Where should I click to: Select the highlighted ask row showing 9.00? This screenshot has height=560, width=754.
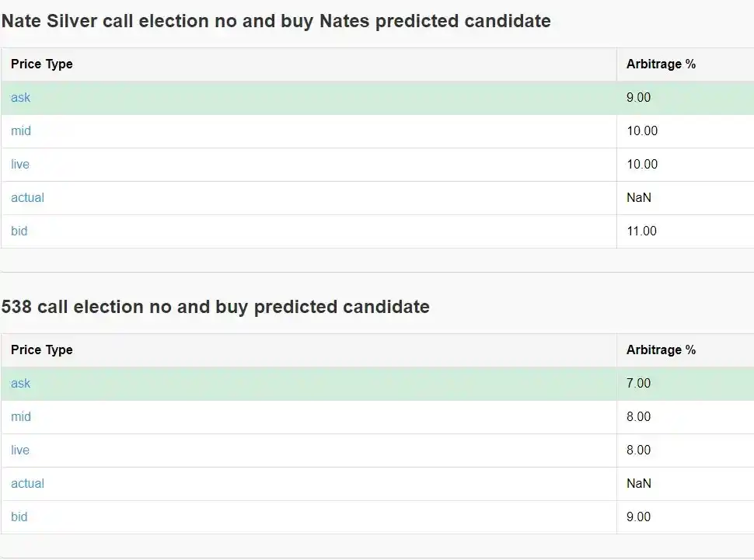(311, 97)
